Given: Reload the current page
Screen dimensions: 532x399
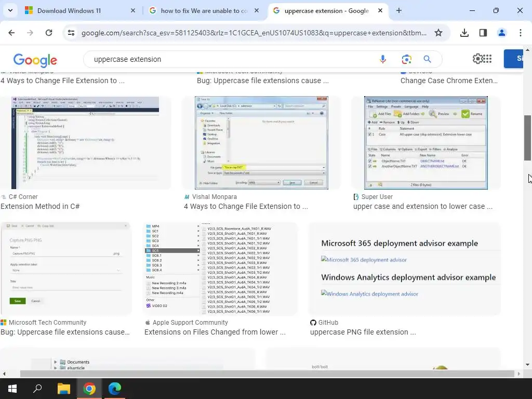Looking at the screenshot, I should click(x=49, y=33).
